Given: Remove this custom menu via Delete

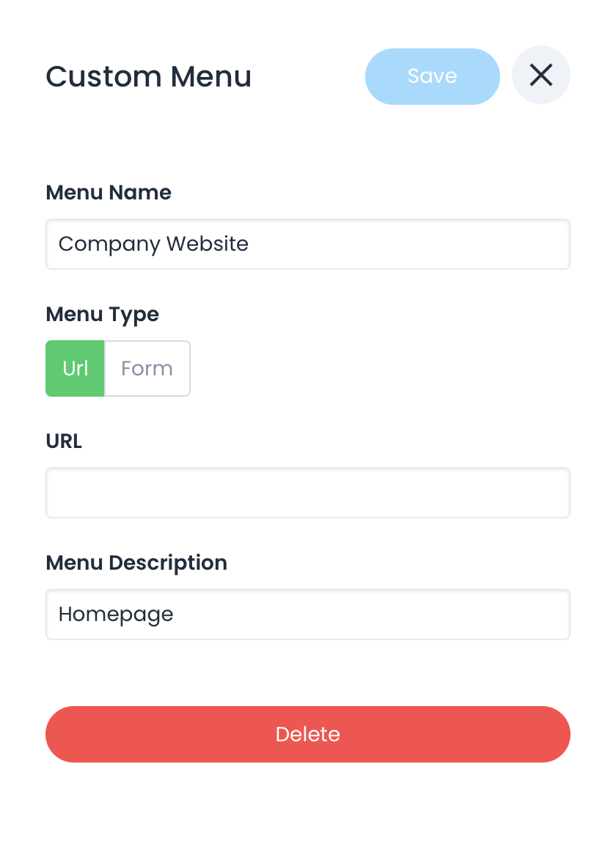Looking at the screenshot, I should click(x=307, y=734).
